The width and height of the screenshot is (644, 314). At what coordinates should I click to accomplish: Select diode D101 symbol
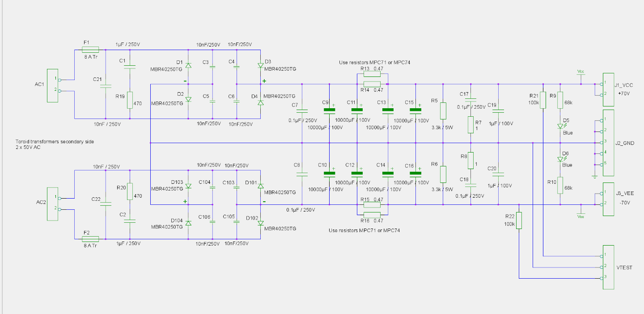click(x=260, y=186)
